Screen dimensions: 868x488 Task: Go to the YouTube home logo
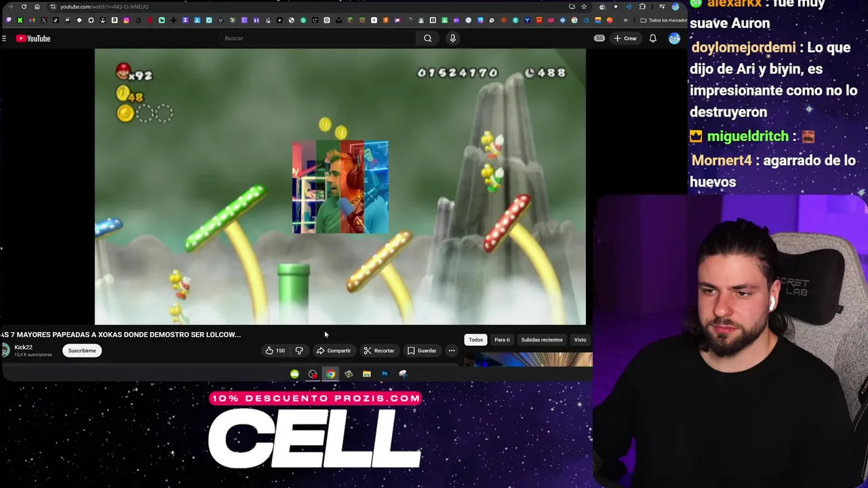[33, 39]
